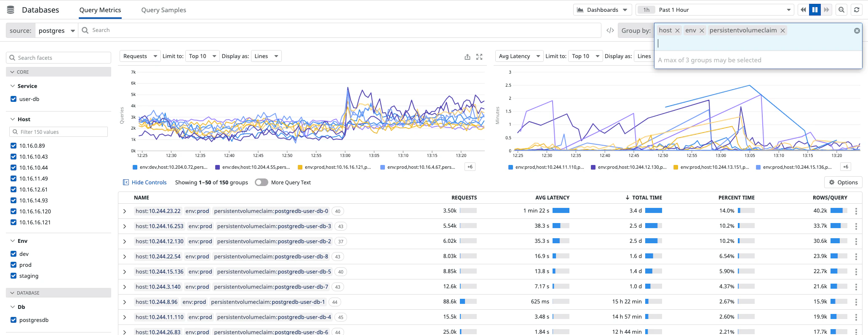
Task: Uncheck host 10.16.11.49 checkbox
Action: pyautogui.click(x=13, y=178)
